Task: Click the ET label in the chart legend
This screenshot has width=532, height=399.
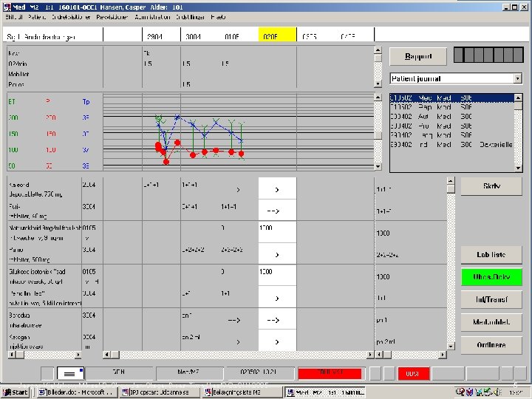Action: point(12,102)
